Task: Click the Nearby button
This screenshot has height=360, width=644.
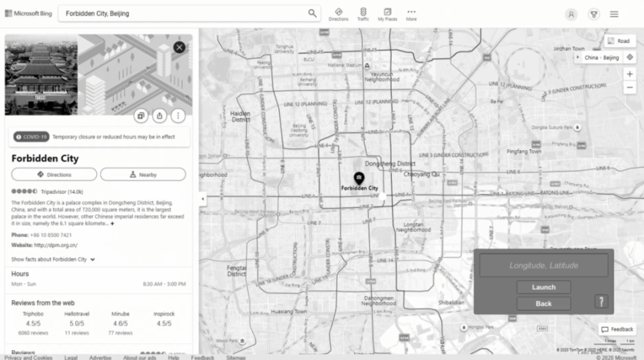Action: 143,174
